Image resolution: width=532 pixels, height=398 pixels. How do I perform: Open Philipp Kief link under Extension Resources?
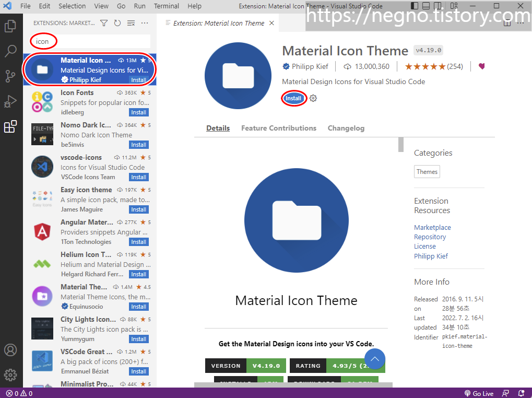click(x=431, y=256)
